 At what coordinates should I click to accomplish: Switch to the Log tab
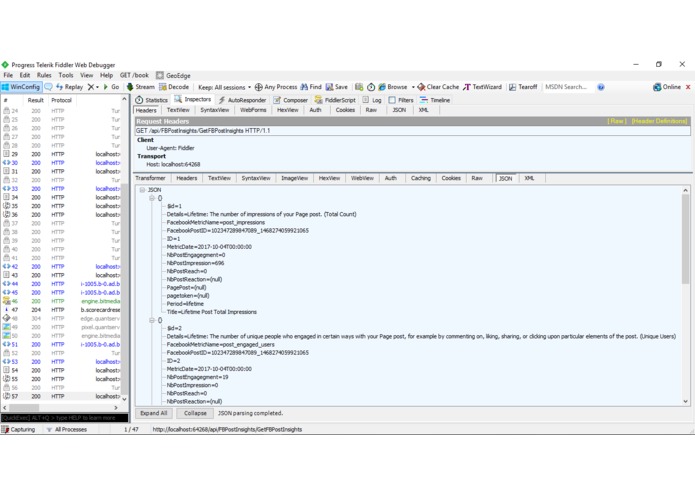(x=372, y=100)
